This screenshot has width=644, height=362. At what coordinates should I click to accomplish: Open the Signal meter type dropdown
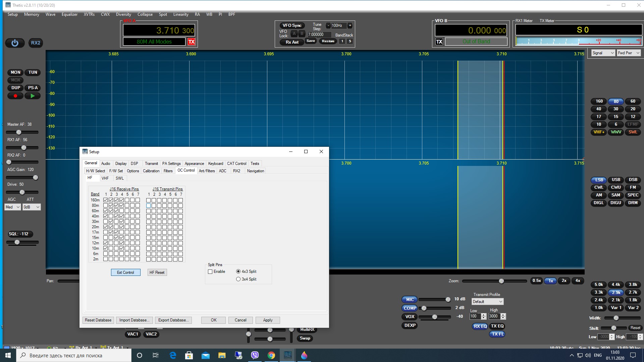pyautogui.click(x=603, y=53)
